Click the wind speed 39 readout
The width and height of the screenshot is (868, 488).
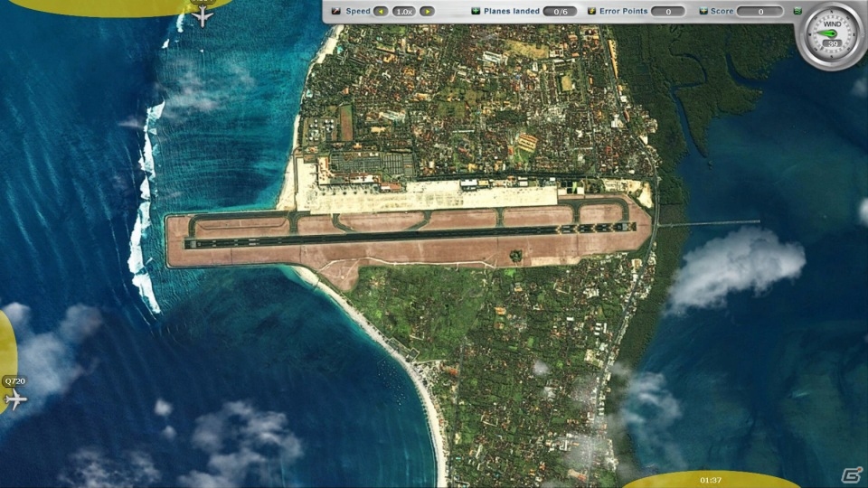833,43
